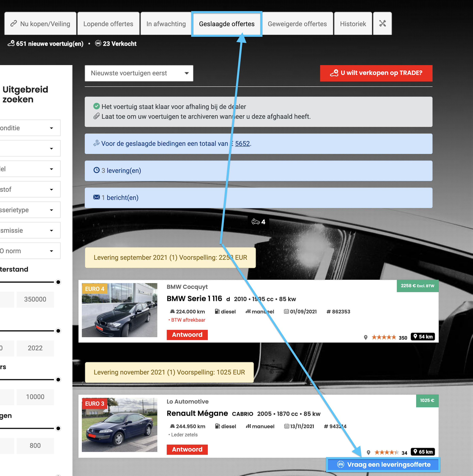Open the Nieuwste voertuigen eerst sort dropdown

(x=139, y=73)
